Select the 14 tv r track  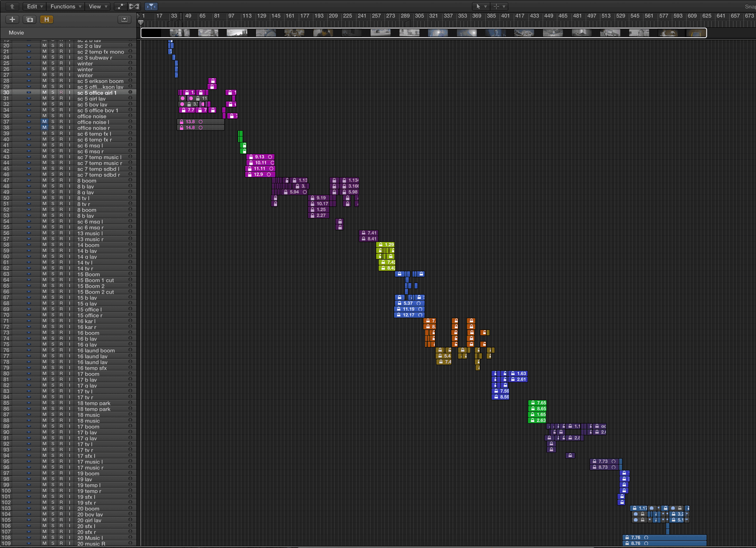(68, 268)
